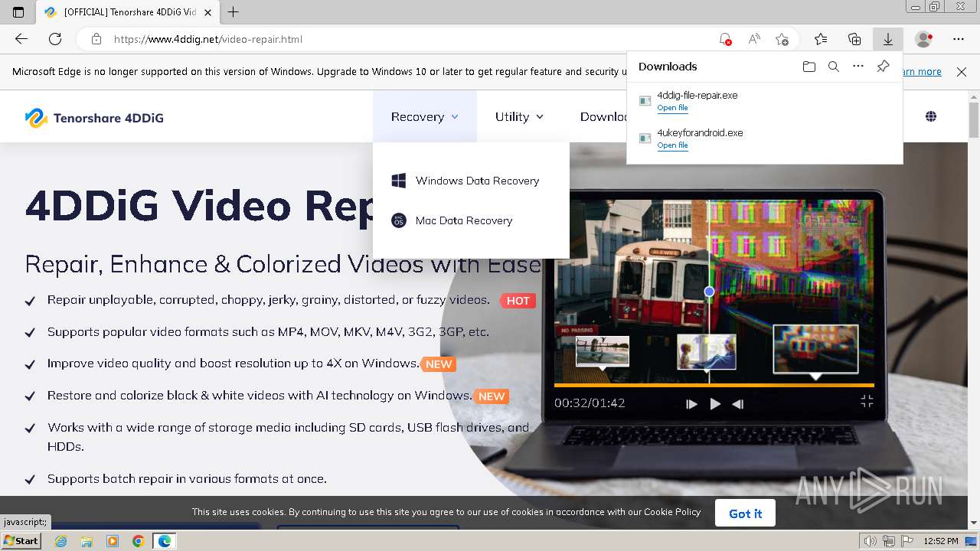Open file 4ddig-file-repair.exe link
This screenshot has height=551, width=980.
point(672,108)
